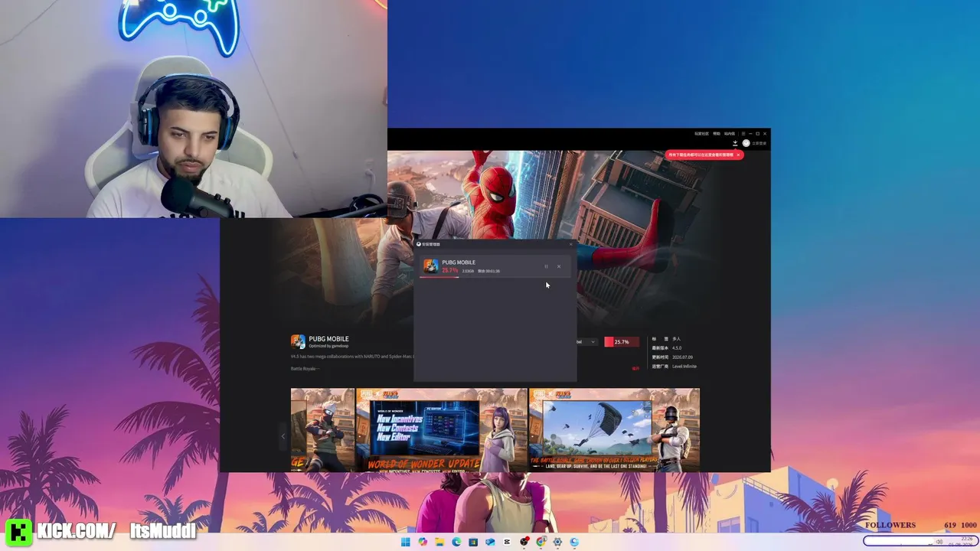
Task: Open the first menu item in GameLoop title bar
Action: (701, 134)
